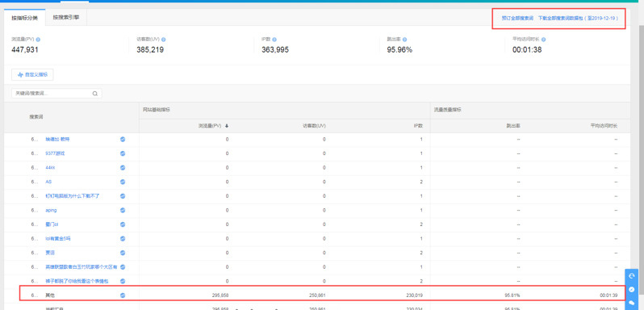644x310 pixels.
Task: Show help tooltip for IP数 metric
Action: click(274, 40)
